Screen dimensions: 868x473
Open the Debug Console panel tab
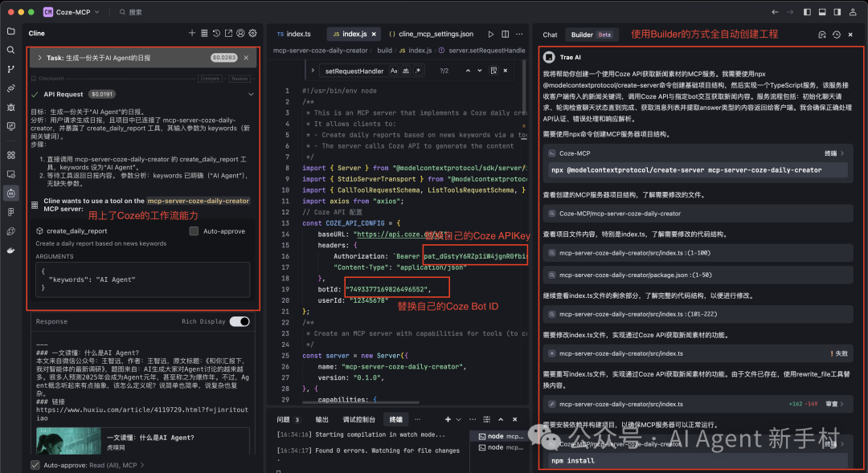(358, 419)
